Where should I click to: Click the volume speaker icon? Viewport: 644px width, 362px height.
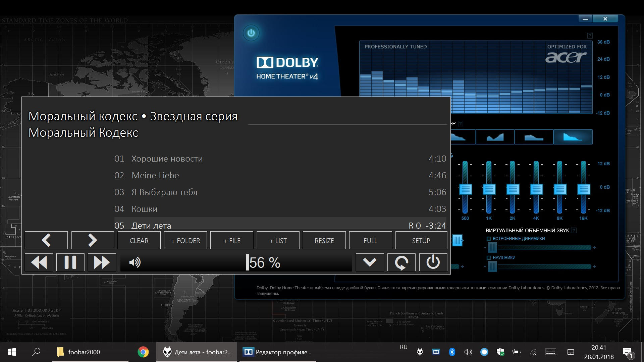coord(135,262)
